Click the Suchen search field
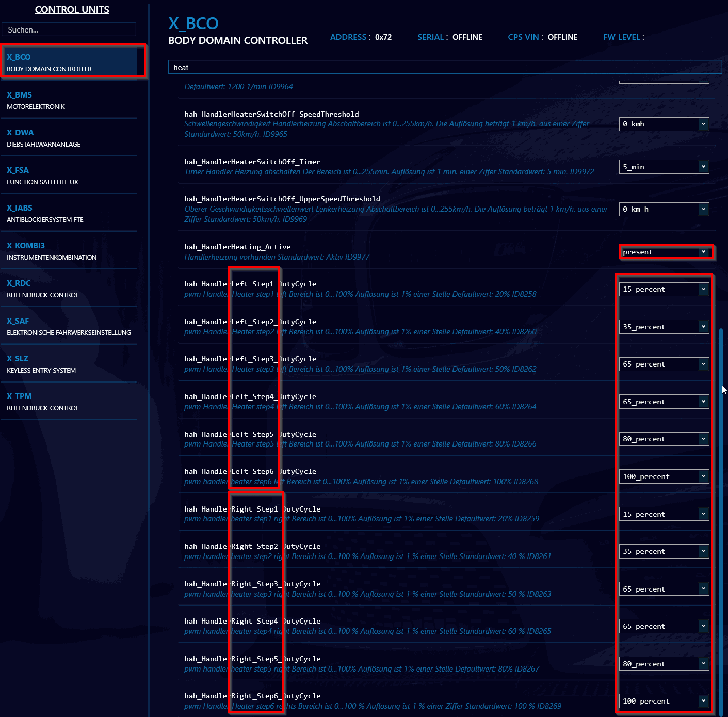This screenshot has width=728, height=717. click(x=69, y=29)
